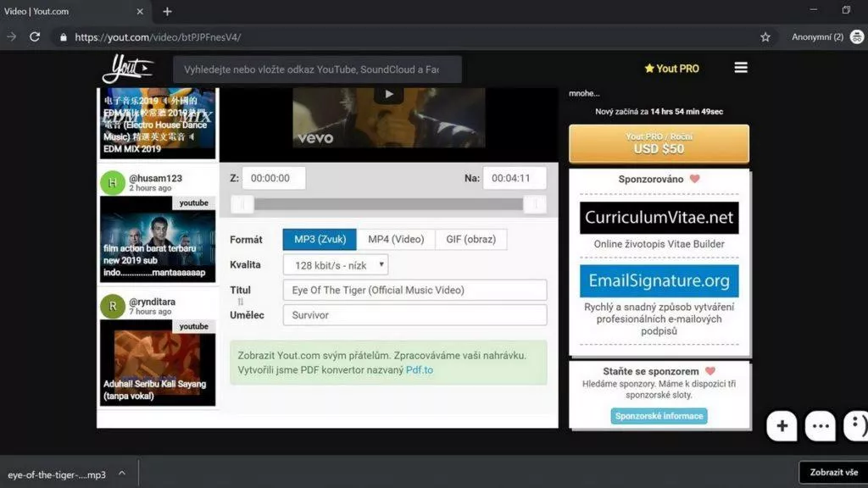Click the three dots floating button
This screenshot has height=488, width=868.
point(820,426)
